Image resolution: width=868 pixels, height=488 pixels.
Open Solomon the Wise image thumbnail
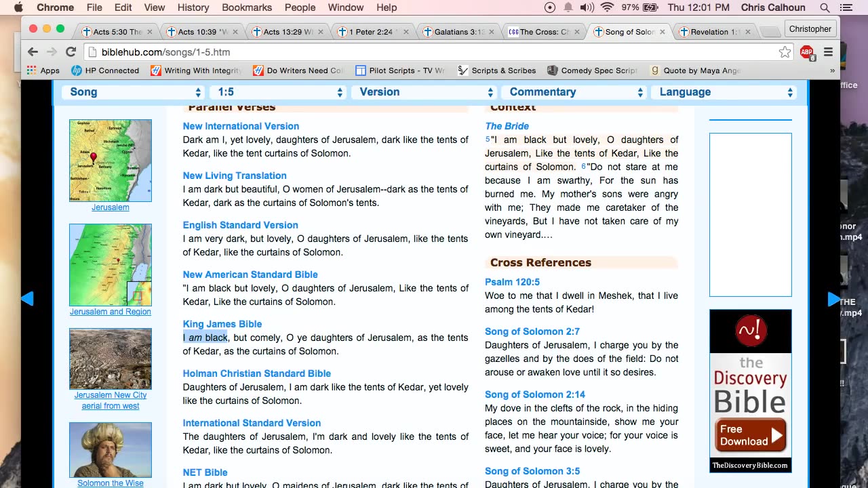tap(111, 450)
